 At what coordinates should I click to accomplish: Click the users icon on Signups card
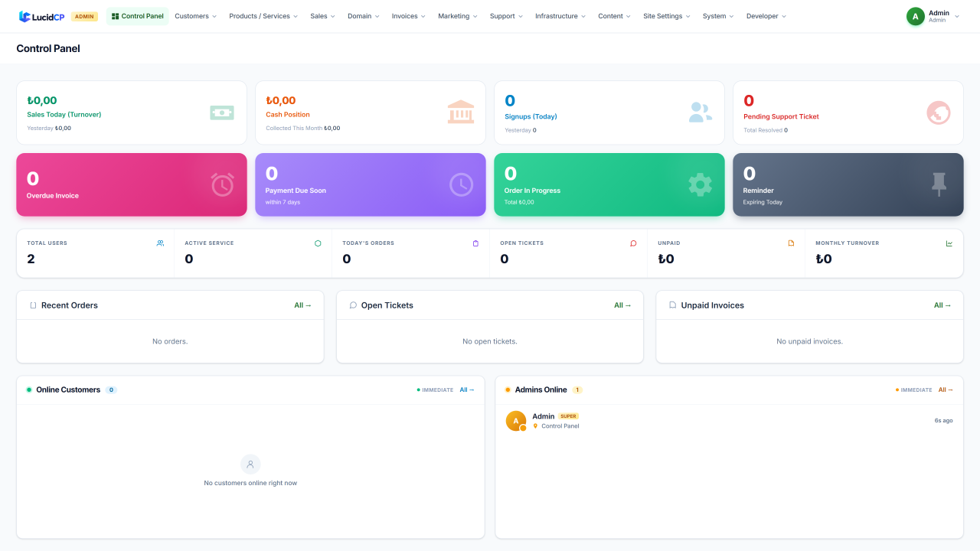700,112
